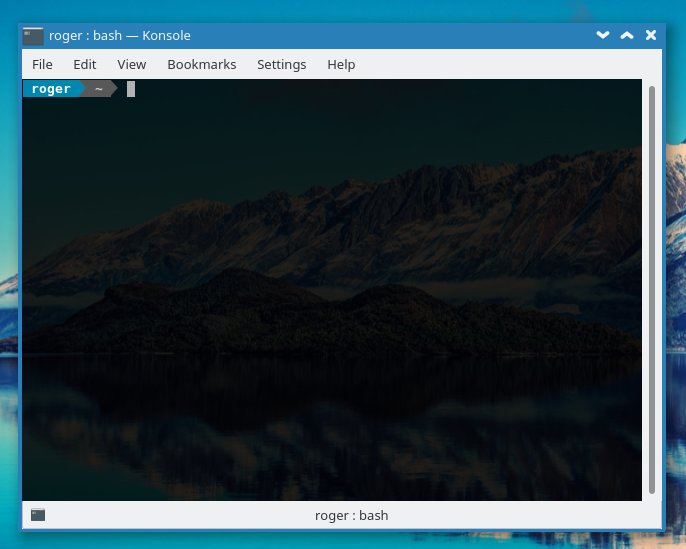Open the File menu
The width and height of the screenshot is (686, 549).
[x=42, y=64]
